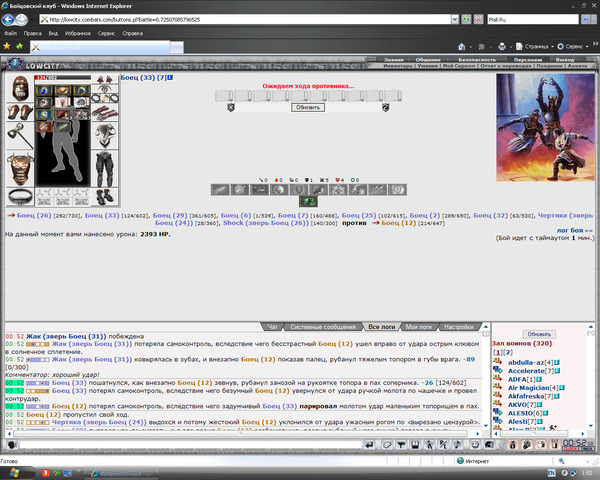This screenshot has height=480, width=600.
Task: Switch to the Мои логи tab
Action: point(419,327)
